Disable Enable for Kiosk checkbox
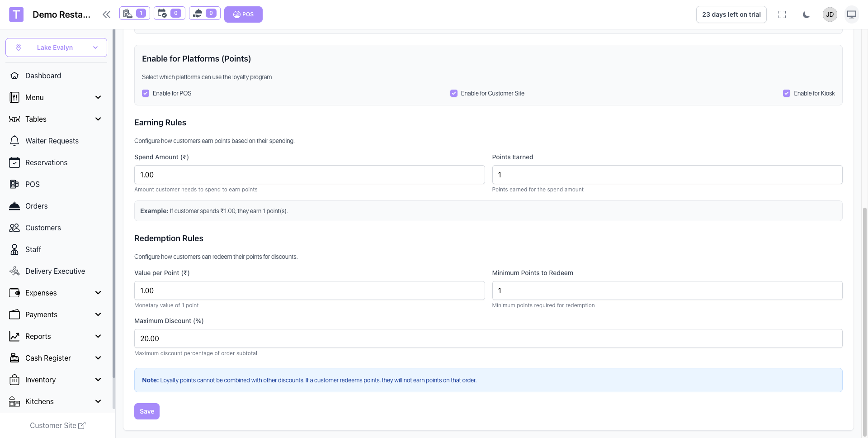 [x=787, y=93]
